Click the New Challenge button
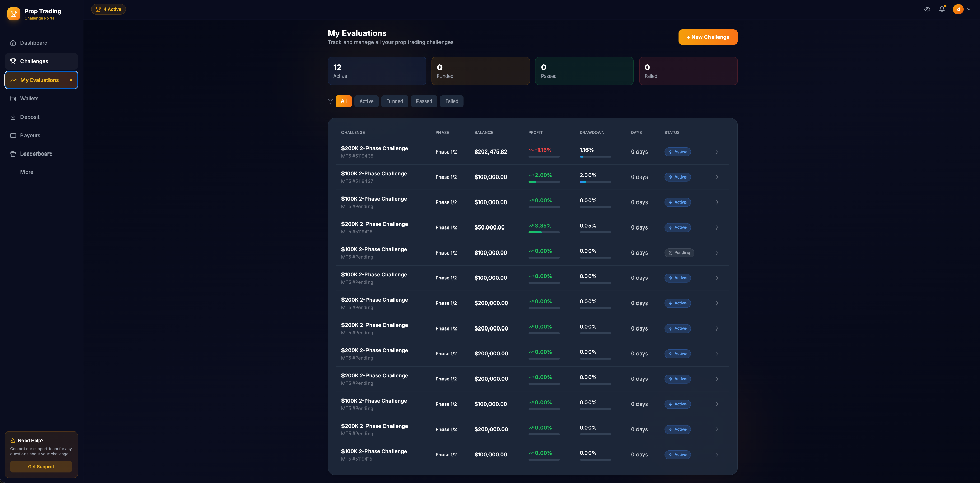The image size is (980, 483). pyautogui.click(x=707, y=37)
